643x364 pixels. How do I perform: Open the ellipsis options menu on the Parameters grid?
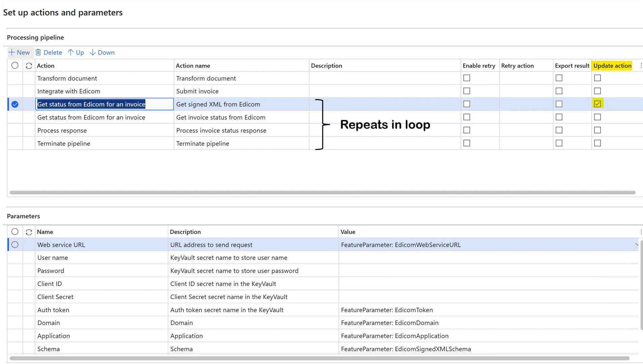[x=641, y=232]
